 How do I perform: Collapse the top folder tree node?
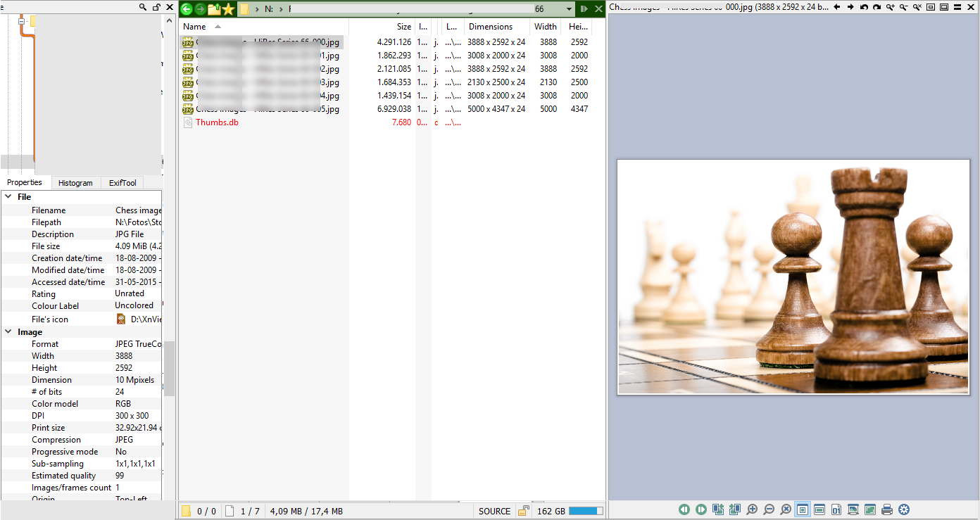(x=21, y=21)
